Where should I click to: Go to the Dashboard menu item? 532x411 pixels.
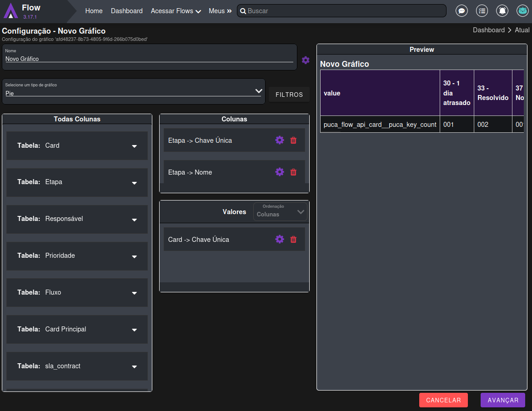(126, 11)
